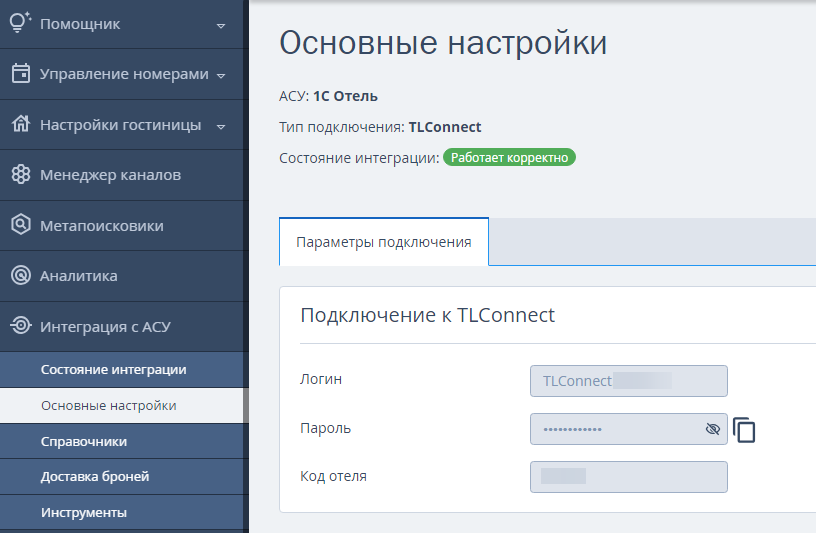Click the Метапоисковики hexagon search icon
Image resolution: width=816 pixels, height=533 pixels.
pos(21,224)
